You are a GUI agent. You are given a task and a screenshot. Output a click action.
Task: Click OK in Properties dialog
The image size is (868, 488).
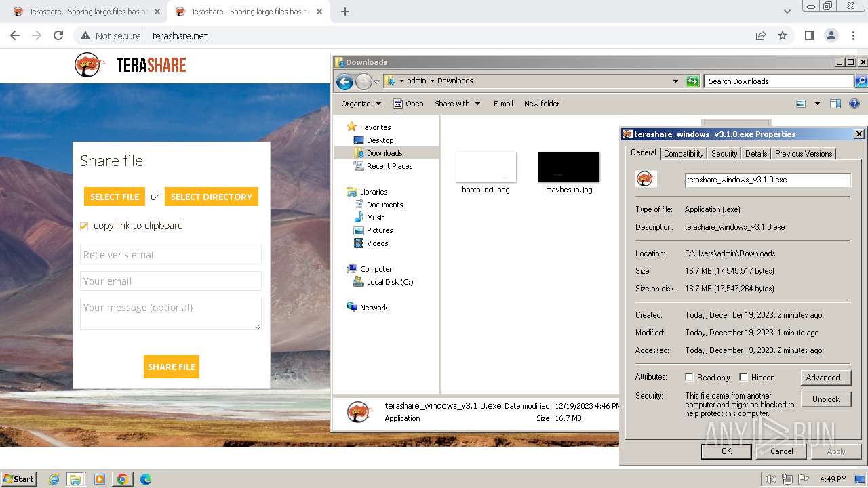(x=726, y=451)
